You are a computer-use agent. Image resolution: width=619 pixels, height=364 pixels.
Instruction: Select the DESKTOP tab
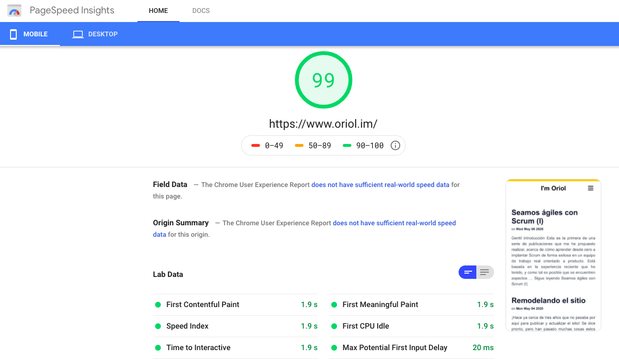(95, 34)
